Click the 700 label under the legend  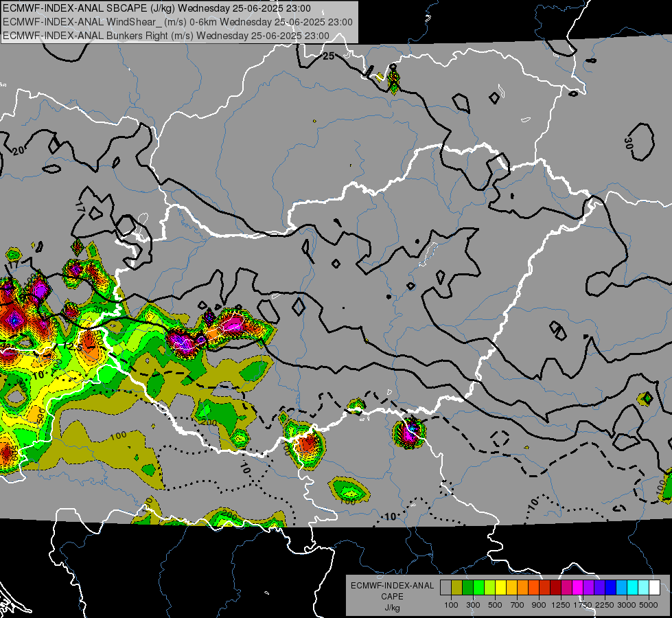click(518, 605)
